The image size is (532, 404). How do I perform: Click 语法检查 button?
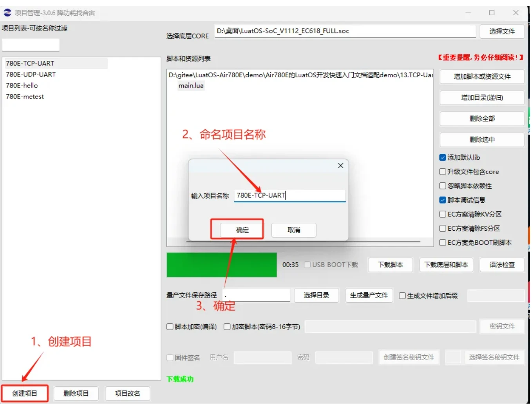[502, 265]
